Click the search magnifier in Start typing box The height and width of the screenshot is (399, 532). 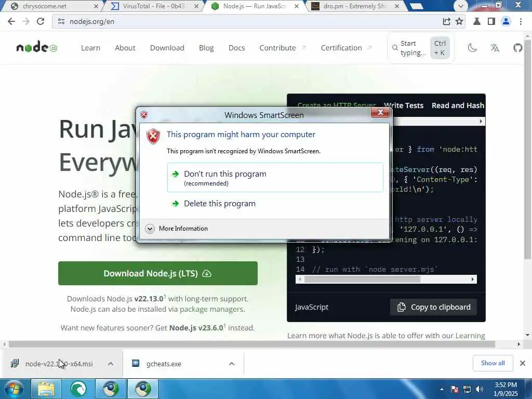[395, 48]
